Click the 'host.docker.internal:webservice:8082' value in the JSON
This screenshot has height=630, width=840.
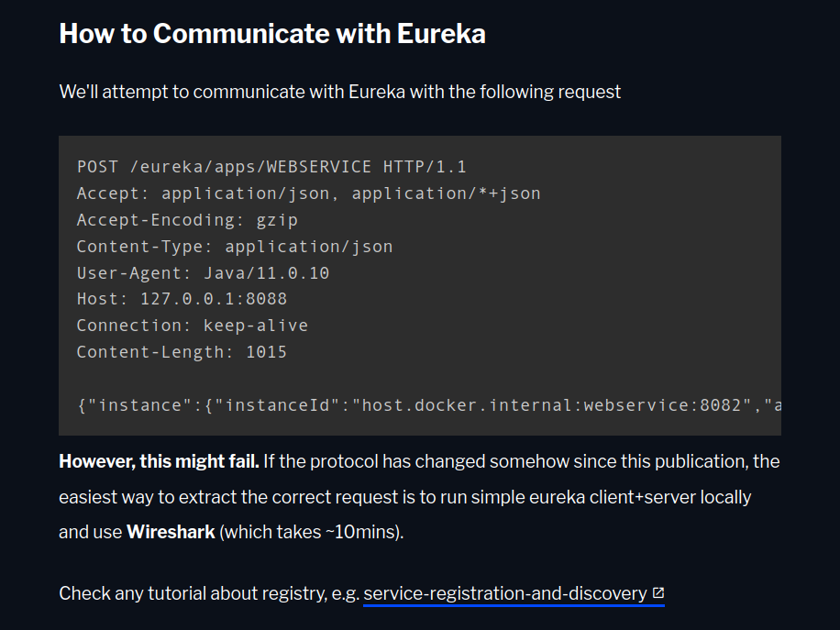point(551,405)
